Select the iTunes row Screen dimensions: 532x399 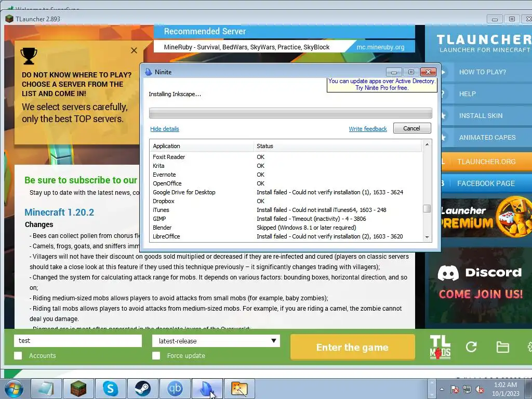(286, 210)
